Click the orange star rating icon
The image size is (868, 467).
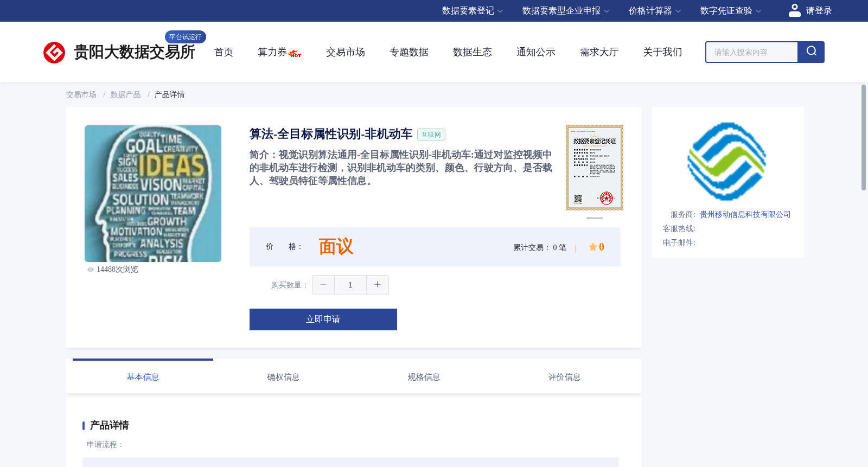[593, 247]
